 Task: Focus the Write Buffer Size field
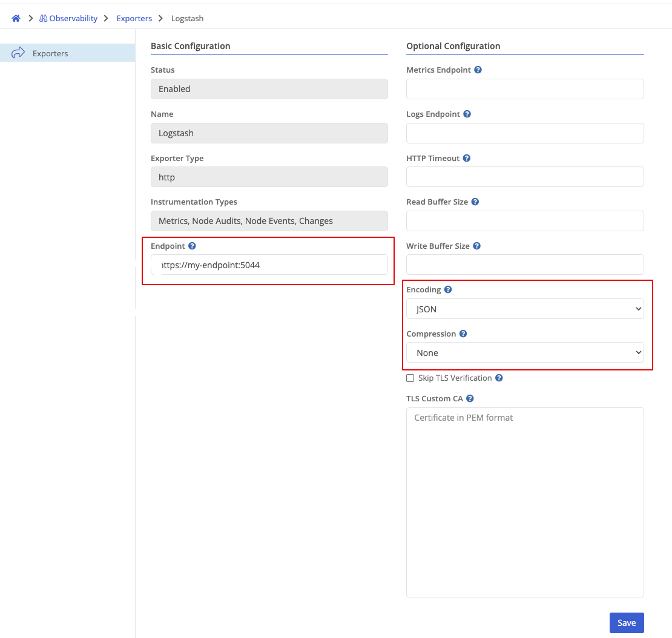click(x=525, y=265)
